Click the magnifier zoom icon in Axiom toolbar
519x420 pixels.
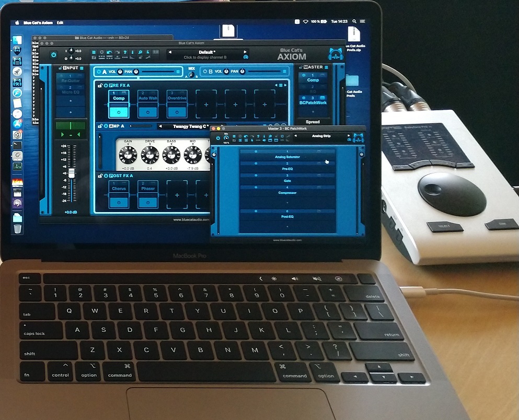[x=140, y=52]
